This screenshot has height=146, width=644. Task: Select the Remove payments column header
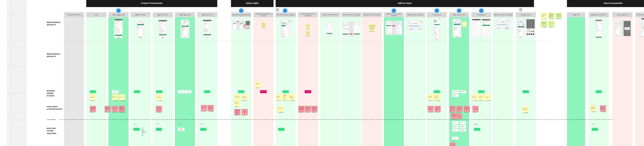[623, 15]
